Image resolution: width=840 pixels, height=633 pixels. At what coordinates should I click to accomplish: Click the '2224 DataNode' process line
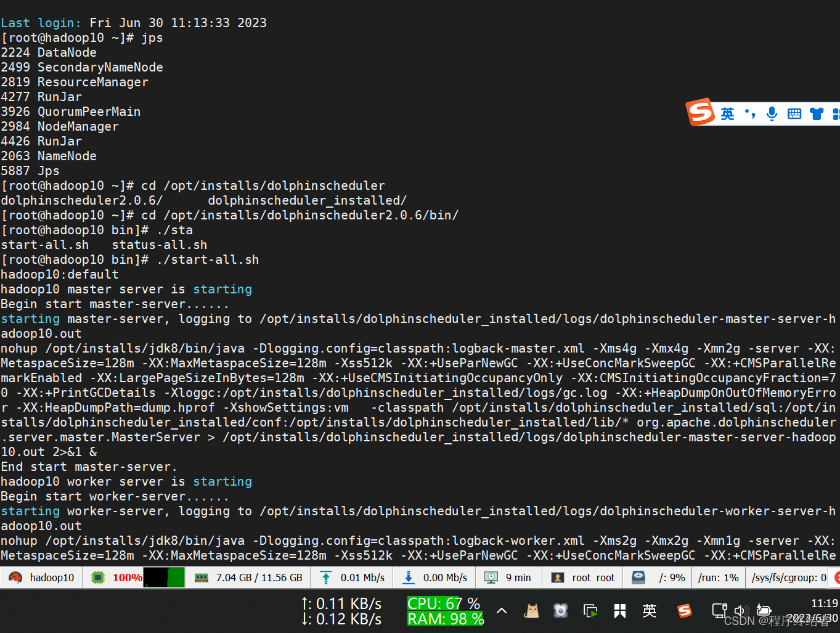pos(49,52)
